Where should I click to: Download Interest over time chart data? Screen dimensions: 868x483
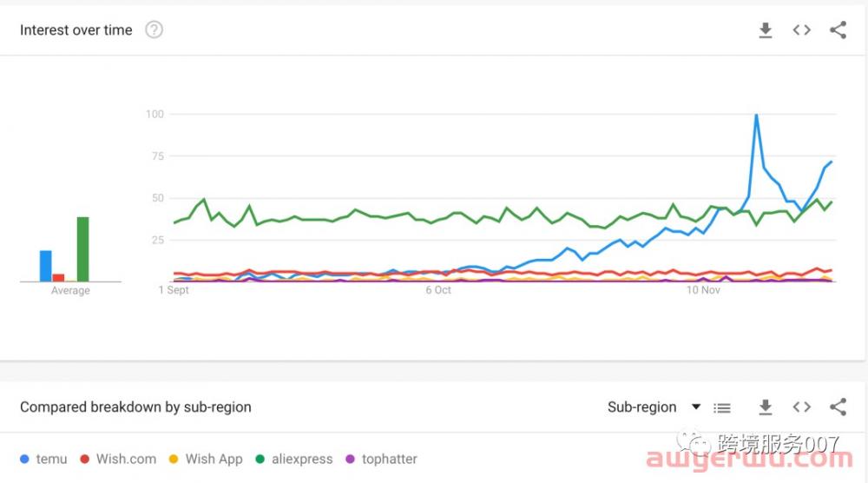[765, 30]
